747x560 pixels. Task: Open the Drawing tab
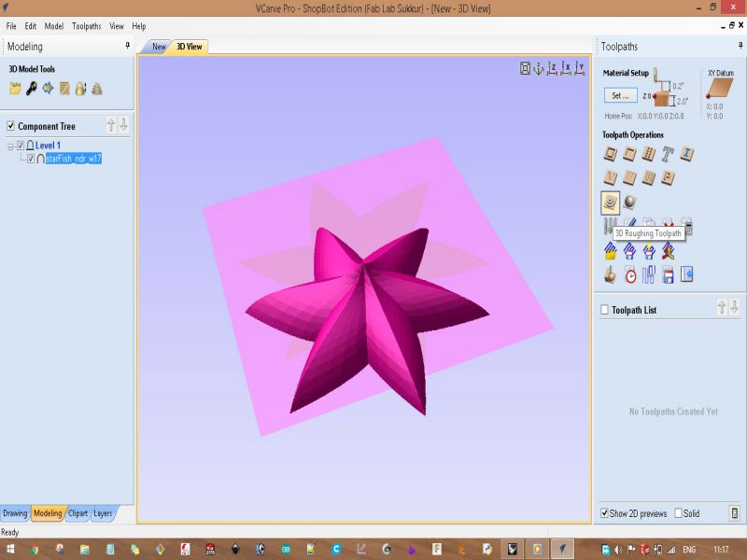(15, 513)
